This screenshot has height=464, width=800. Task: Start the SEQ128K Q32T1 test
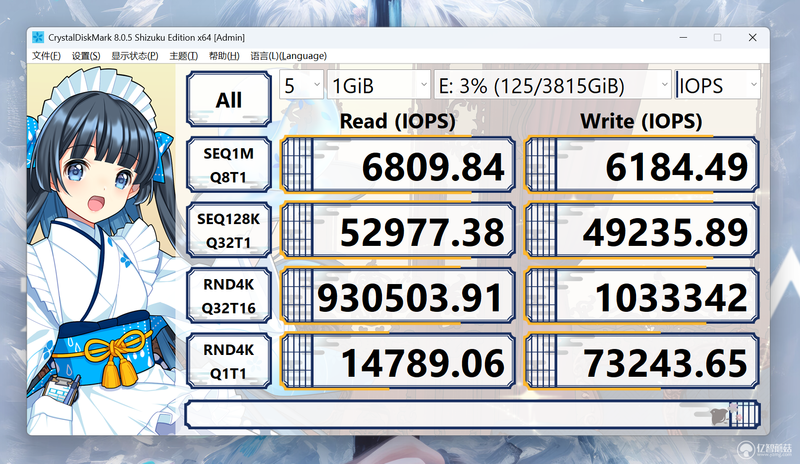click(x=229, y=230)
